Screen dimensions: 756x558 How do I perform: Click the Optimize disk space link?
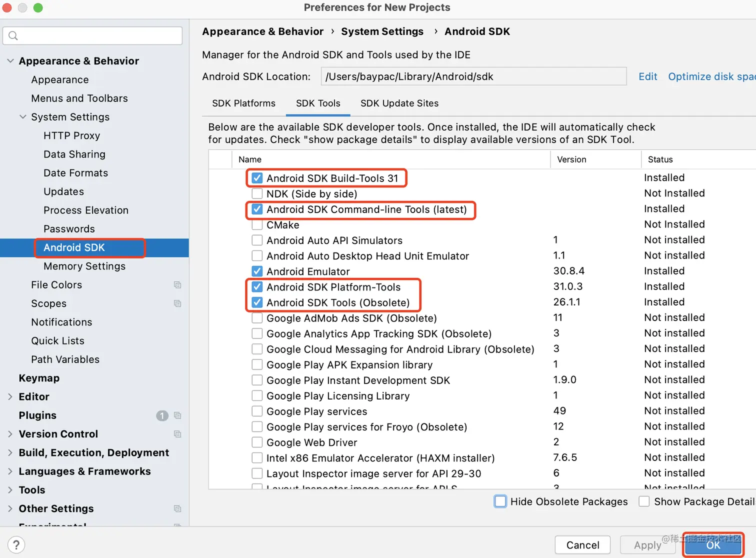pyautogui.click(x=712, y=76)
